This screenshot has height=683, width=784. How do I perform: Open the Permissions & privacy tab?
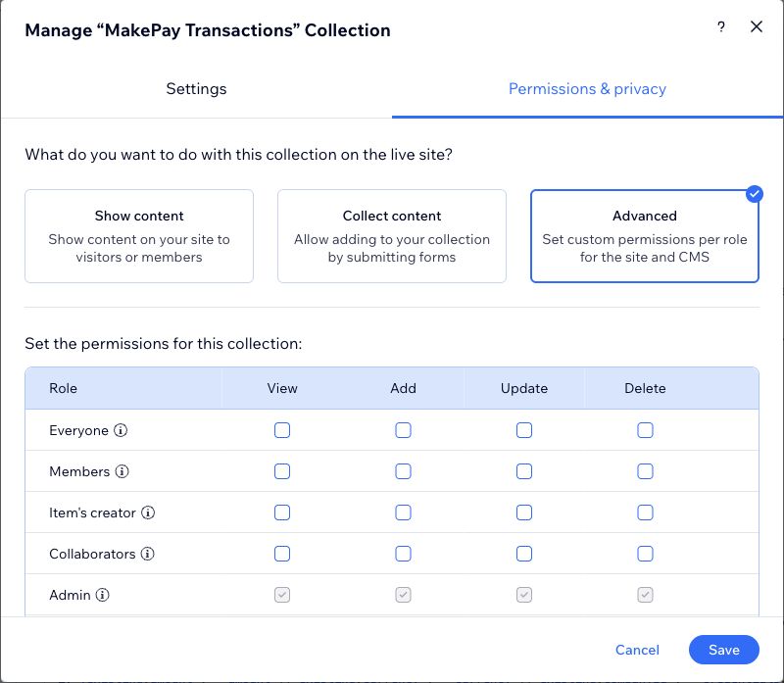[587, 88]
